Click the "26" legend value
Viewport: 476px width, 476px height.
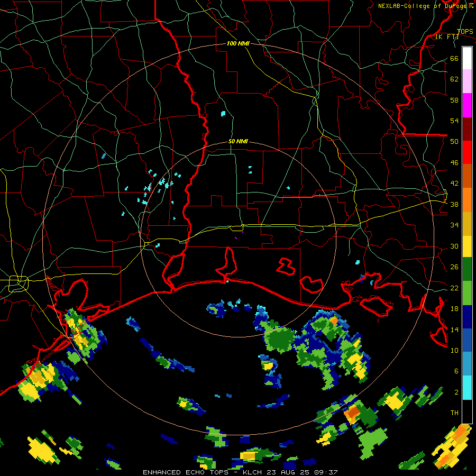click(454, 267)
